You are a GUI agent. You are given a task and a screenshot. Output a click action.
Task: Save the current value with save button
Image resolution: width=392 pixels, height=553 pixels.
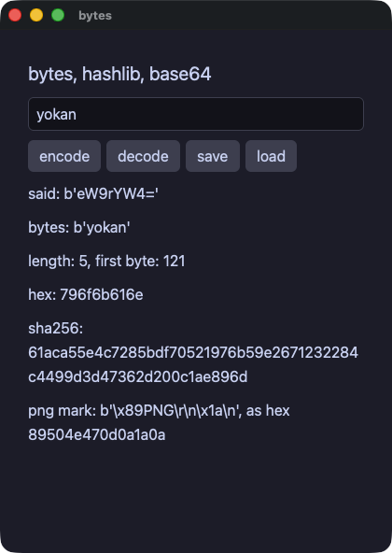coord(213,156)
